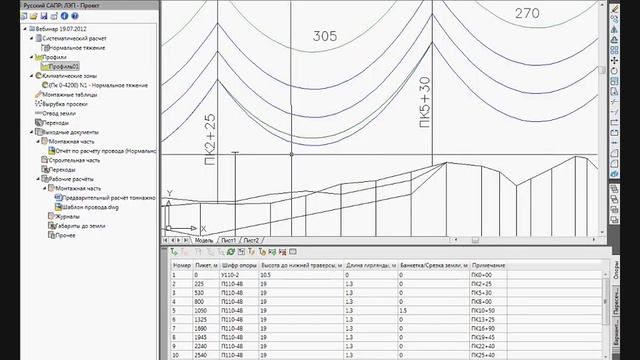Open project folder icon in project panel
Image resolution: width=640 pixels, height=360 pixels.
click(x=33, y=16)
